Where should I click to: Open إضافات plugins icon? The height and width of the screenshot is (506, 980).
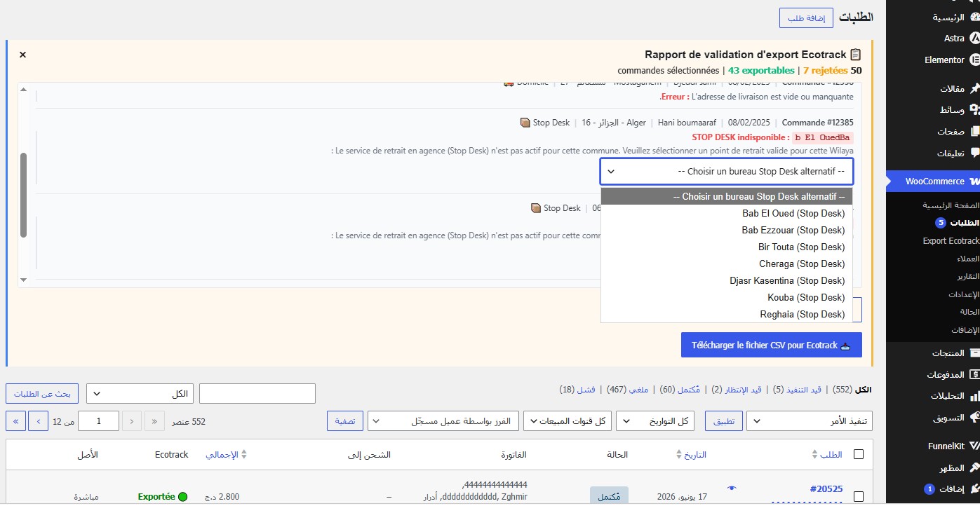[974, 489]
